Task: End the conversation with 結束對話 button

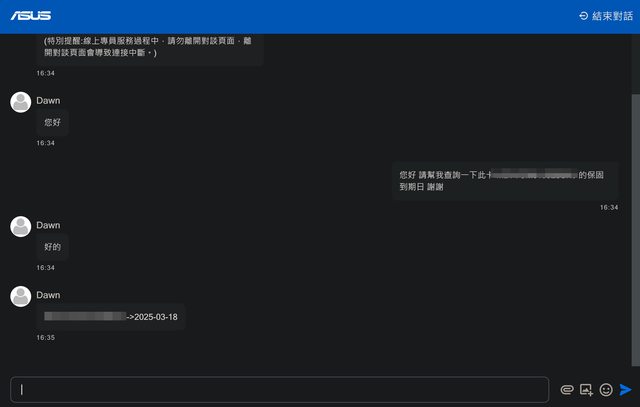Action: 606,16
